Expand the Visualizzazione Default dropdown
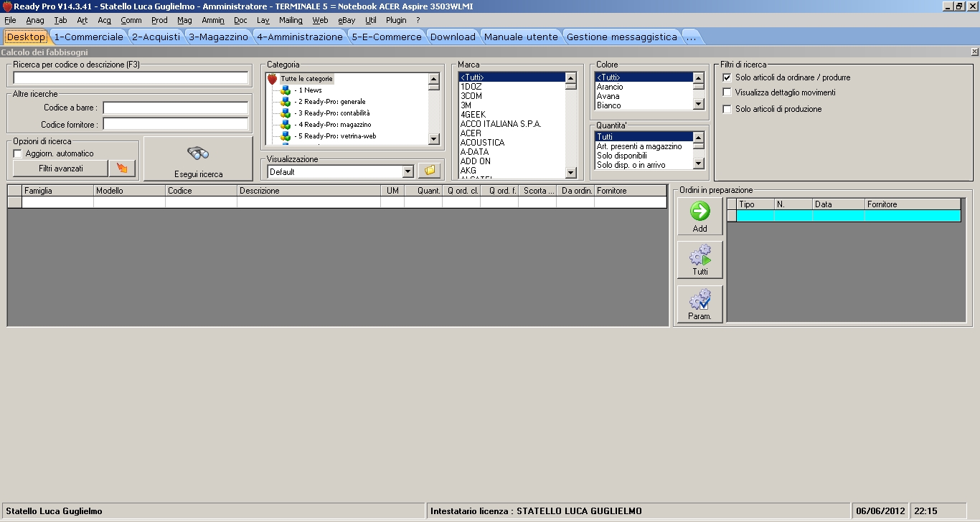 [x=407, y=171]
